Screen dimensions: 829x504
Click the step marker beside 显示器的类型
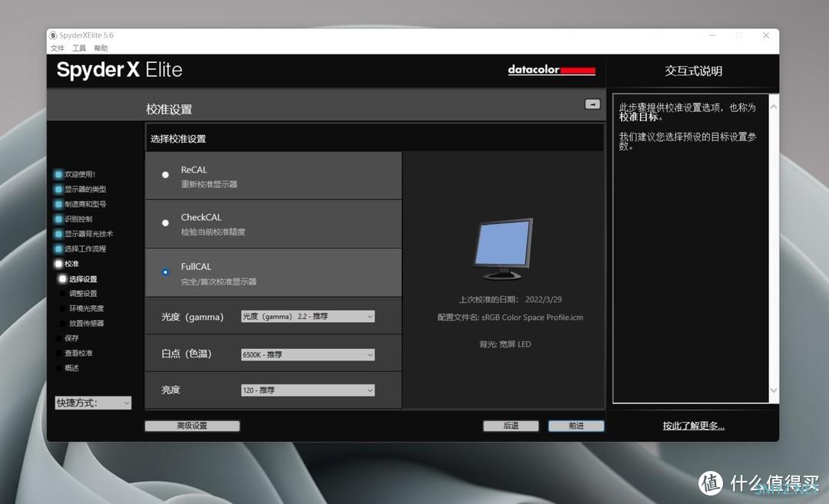click(58, 189)
